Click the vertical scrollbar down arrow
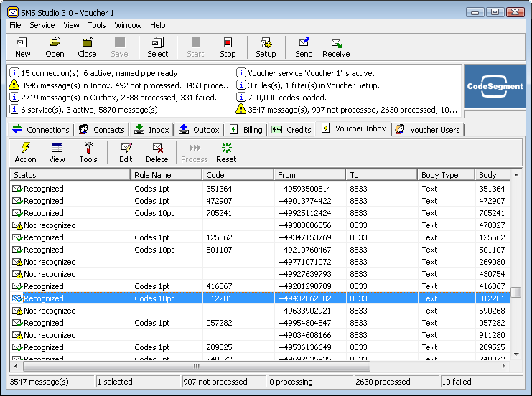 click(515, 354)
